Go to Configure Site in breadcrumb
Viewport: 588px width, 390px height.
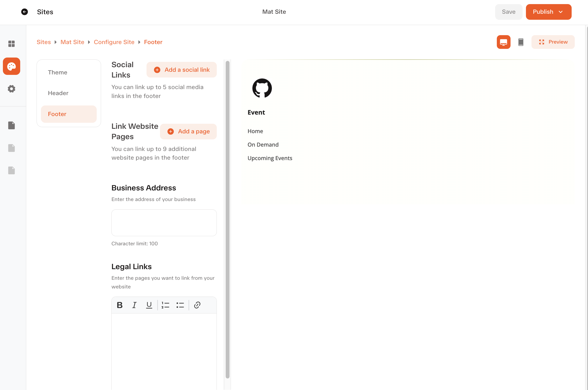point(114,42)
